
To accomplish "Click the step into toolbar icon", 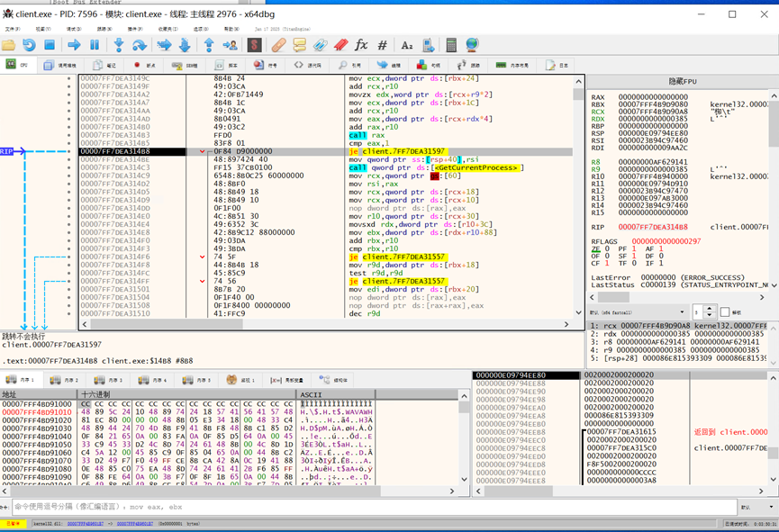I will [x=118, y=45].
